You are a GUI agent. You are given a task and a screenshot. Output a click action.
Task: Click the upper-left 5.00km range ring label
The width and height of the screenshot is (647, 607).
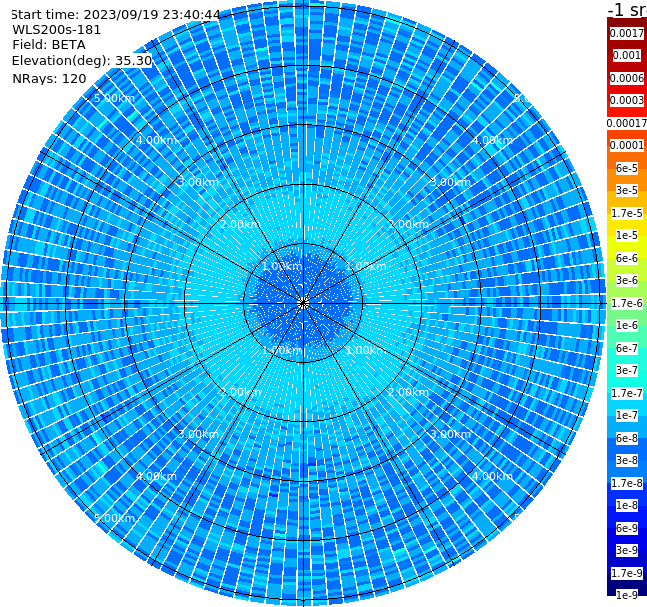point(114,99)
